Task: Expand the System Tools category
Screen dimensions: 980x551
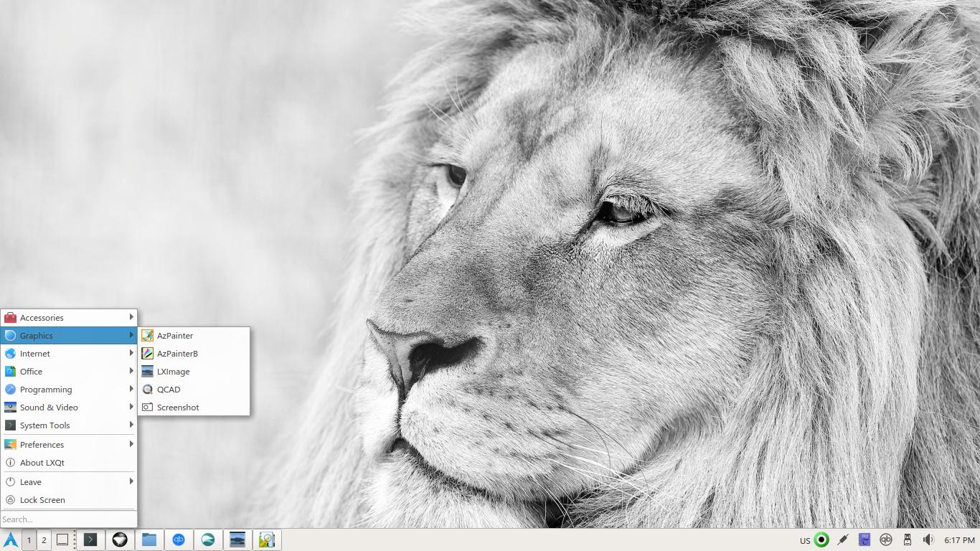Action: pos(69,425)
